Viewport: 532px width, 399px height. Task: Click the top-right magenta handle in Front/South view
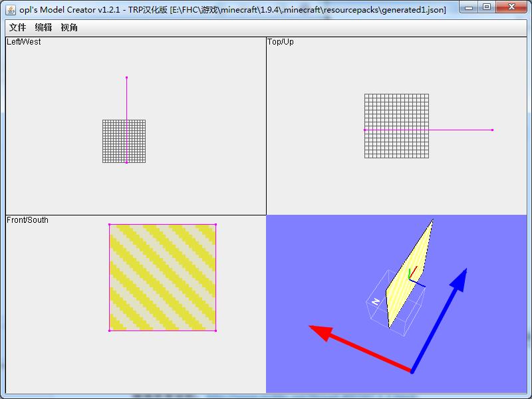click(216, 225)
